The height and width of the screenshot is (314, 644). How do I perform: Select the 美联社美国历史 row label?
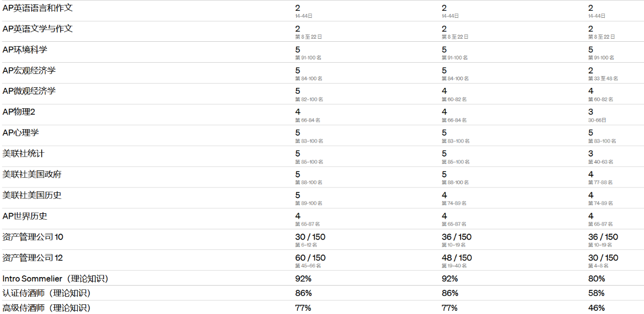[x=32, y=196]
